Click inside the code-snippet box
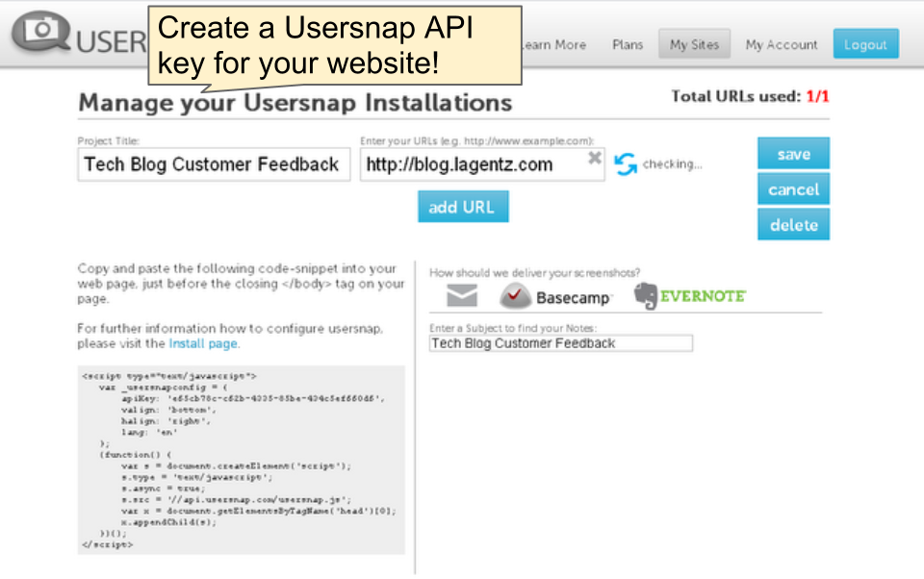The width and height of the screenshot is (924, 579). [x=241, y=460]
